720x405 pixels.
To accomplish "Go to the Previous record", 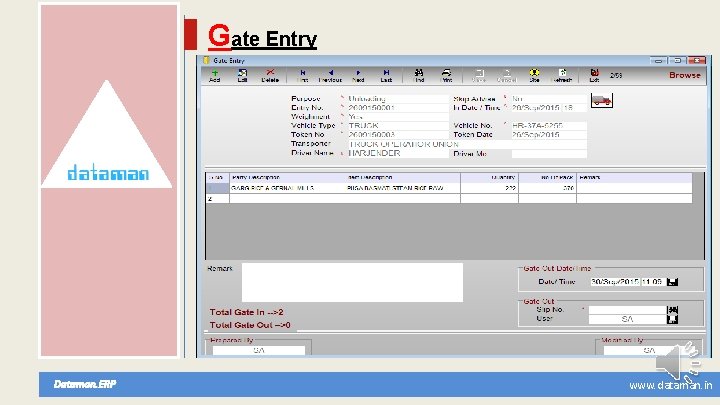I will pyautogui.click(x=330, y=75).
